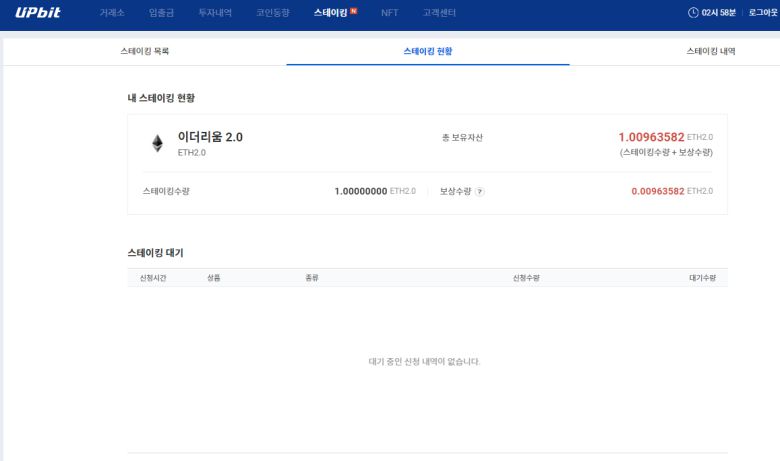Open the 고객센터 menu
Image resolution: width=780 pixels, height=461 pixels.
[439, 13]
